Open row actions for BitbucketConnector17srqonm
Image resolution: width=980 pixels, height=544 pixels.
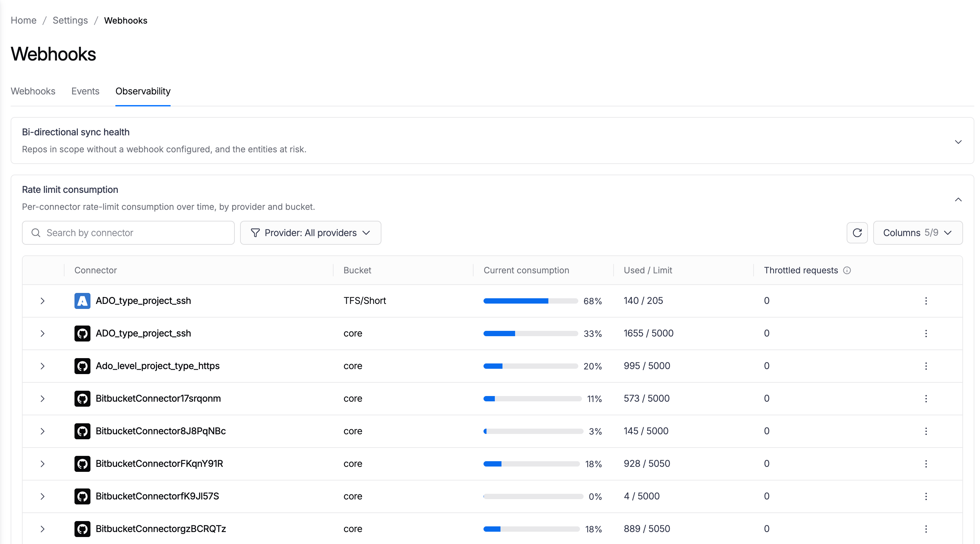click(925, 398)
